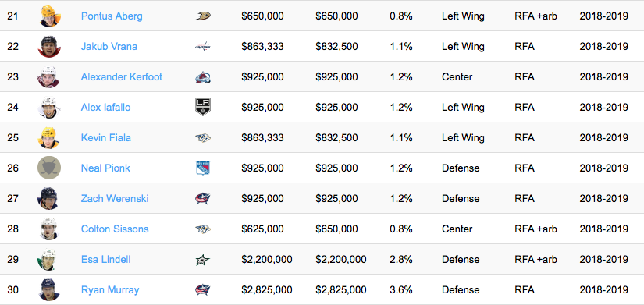Click the Anaheim Ducks logo beside Pontus Aberg

203,16
